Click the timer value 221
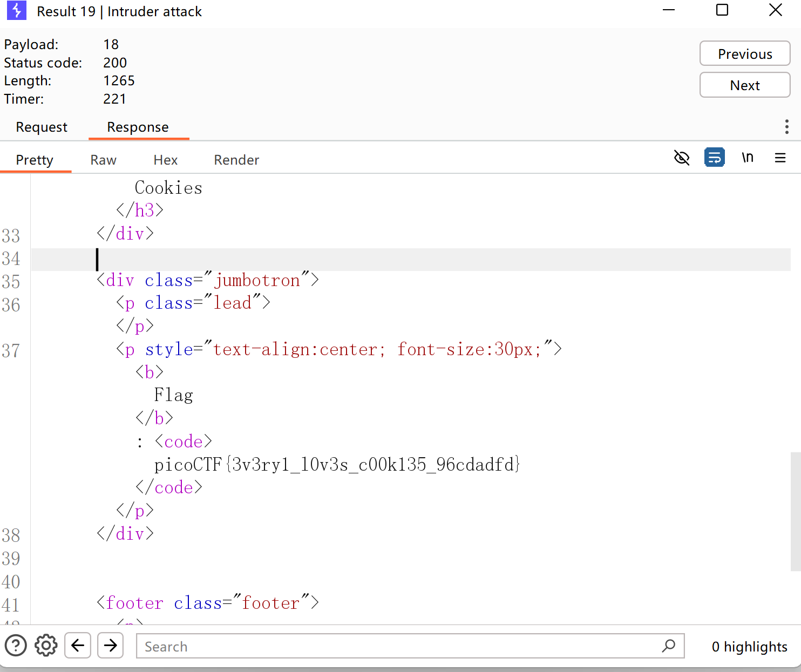 coord(114,99)
